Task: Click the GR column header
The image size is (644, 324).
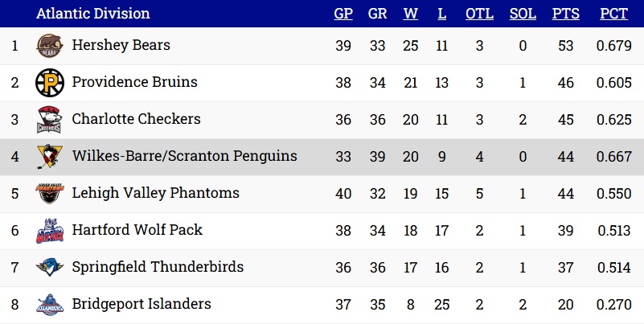Action: pos(377,14)
